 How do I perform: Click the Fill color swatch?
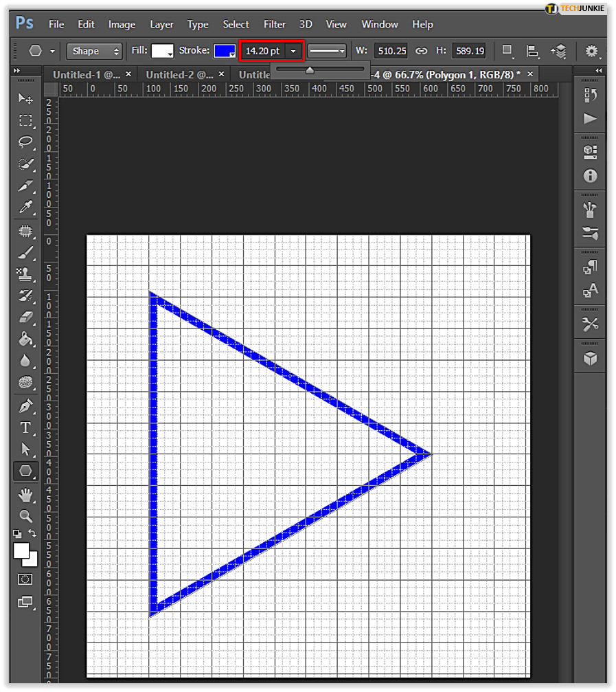pyautogui.click(x=162, y=51)
